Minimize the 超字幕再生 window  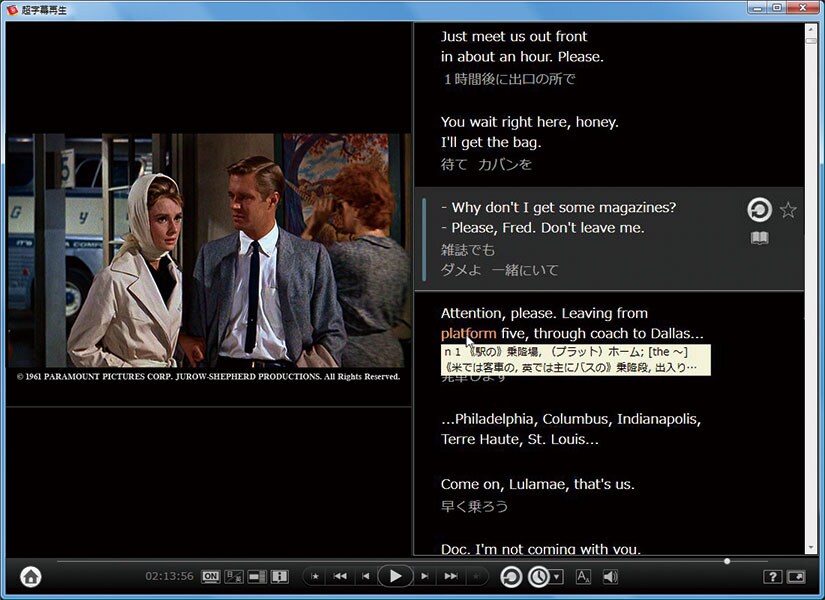pos(758,8)
